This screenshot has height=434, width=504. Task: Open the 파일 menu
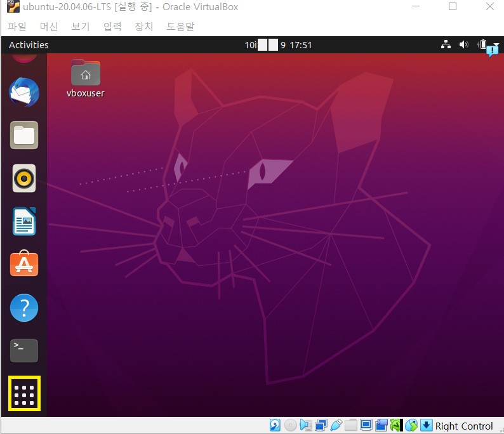click(x=17, y=27)
